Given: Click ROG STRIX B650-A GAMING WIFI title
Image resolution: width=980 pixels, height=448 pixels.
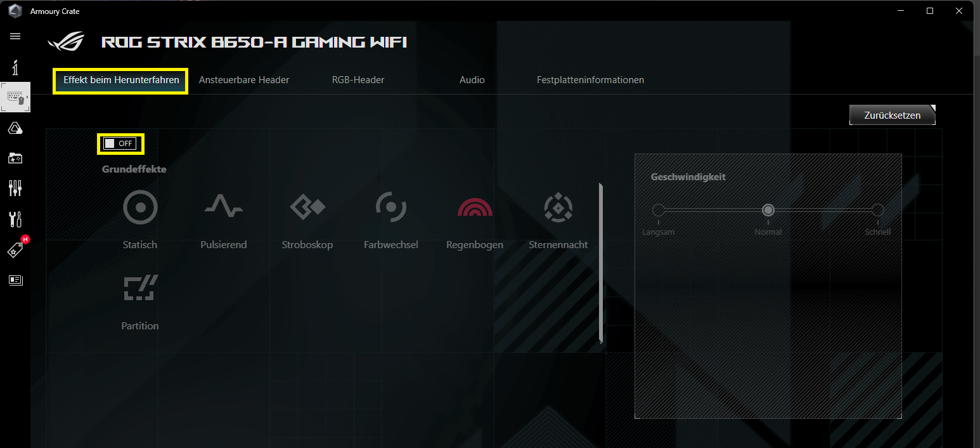Looking at the screenshot, I should click(x=254, y=43).
